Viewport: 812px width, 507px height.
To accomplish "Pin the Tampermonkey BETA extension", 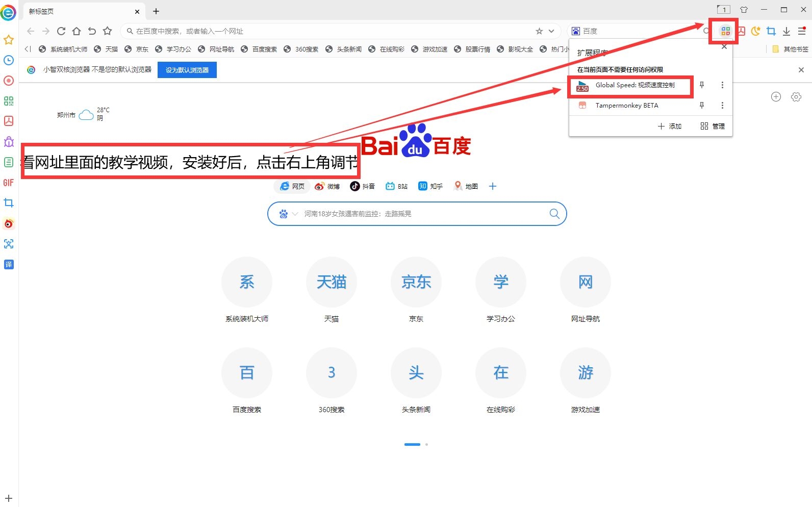I will 702,106.
